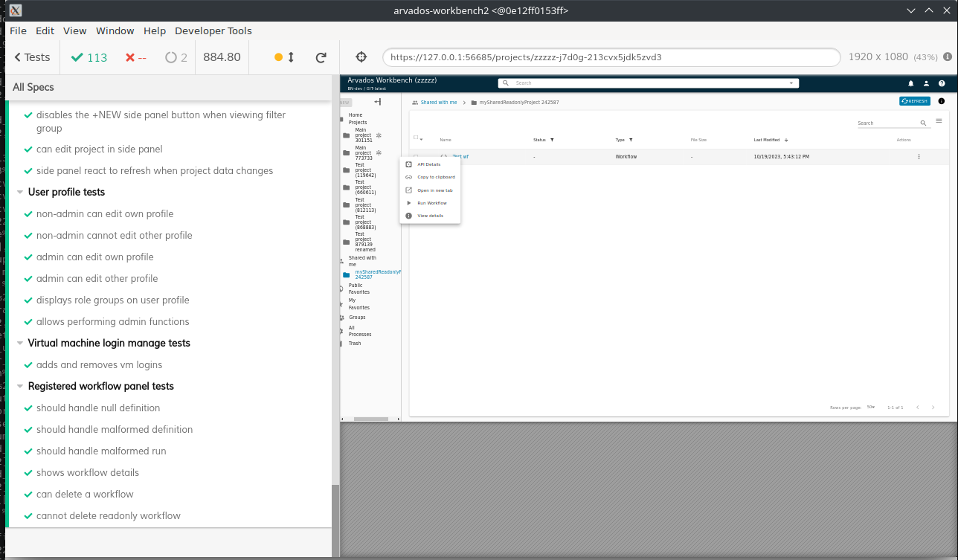The height and width of the screenshot is (560, 958).
Task: Show details via the info icon beside Refresh
Action: pyautogui.click(x=942, y=101)
